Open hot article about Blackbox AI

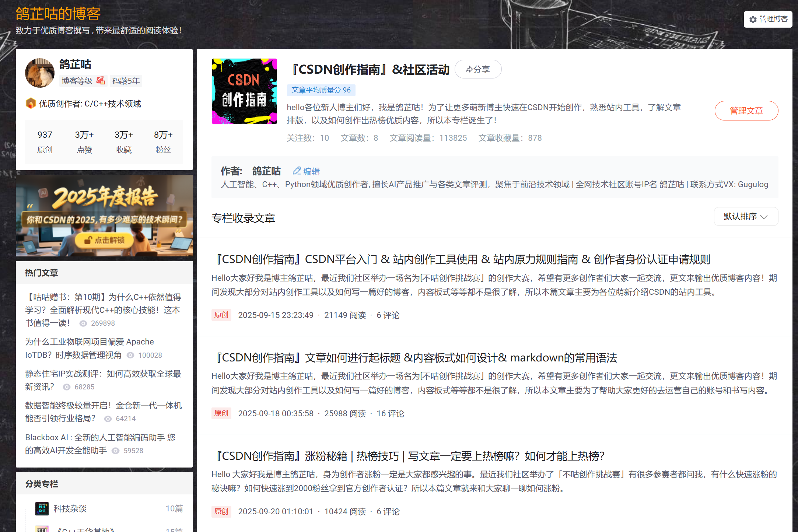pos(100,437)
